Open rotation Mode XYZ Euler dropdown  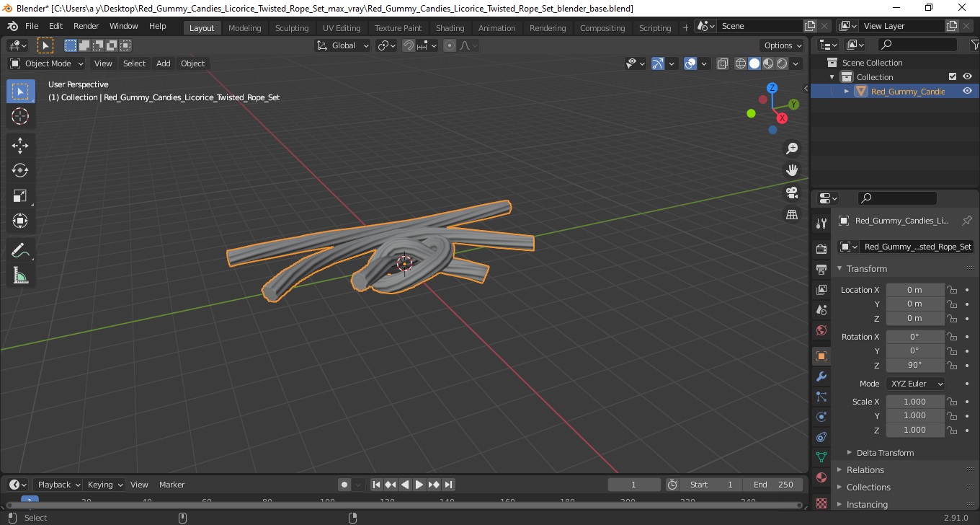tap(915, 384)
